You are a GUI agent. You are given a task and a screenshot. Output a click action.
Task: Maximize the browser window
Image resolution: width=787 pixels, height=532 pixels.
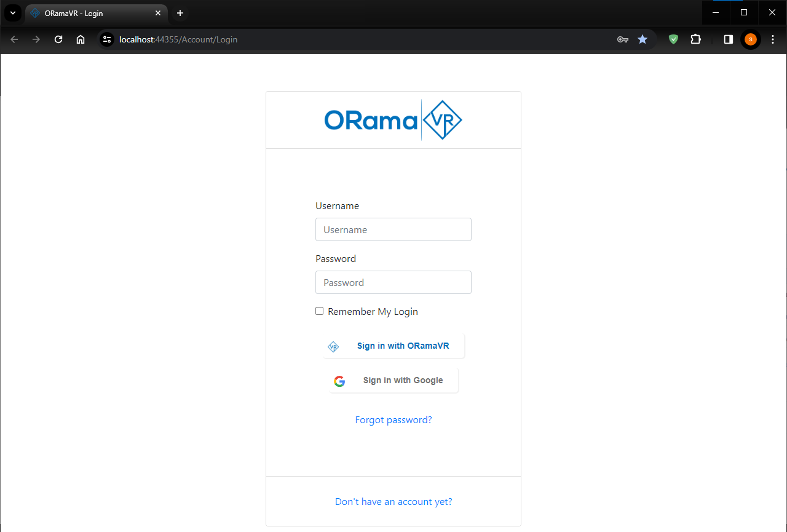click(744, 12)
